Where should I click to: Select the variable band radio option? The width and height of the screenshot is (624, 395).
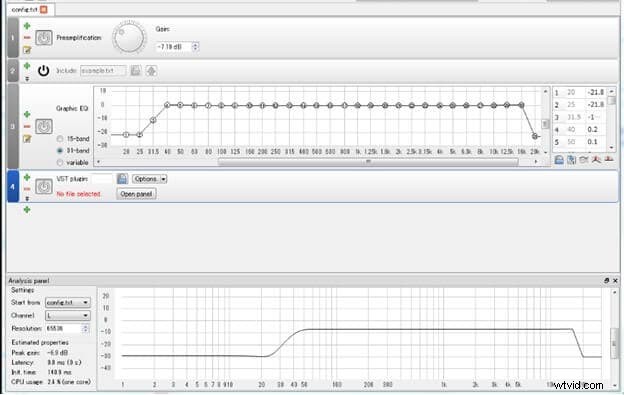(60, 162)
